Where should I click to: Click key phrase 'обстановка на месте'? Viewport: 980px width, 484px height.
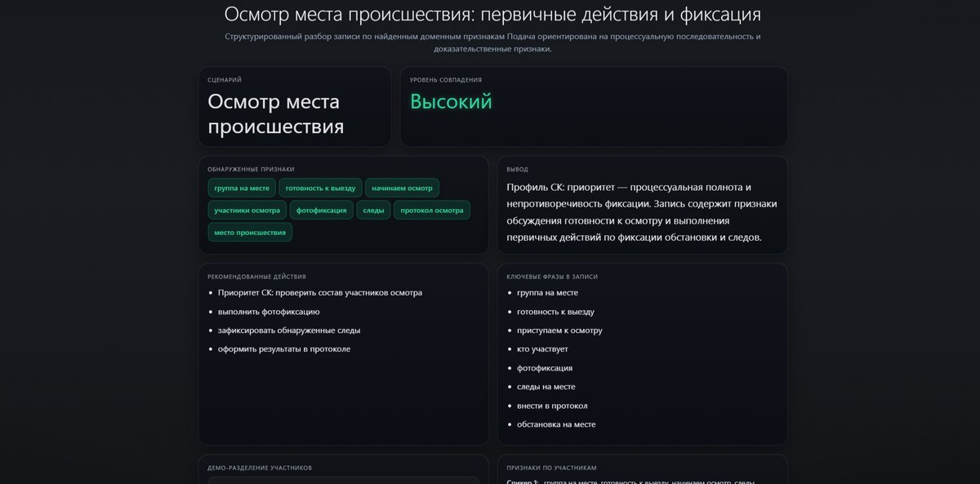pos(556,424)
